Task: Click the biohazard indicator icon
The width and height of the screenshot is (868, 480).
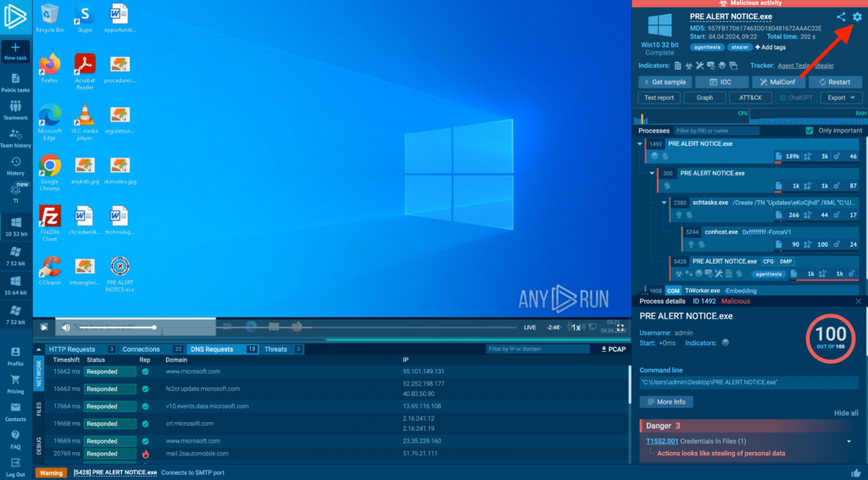Action: coord(724,342)
